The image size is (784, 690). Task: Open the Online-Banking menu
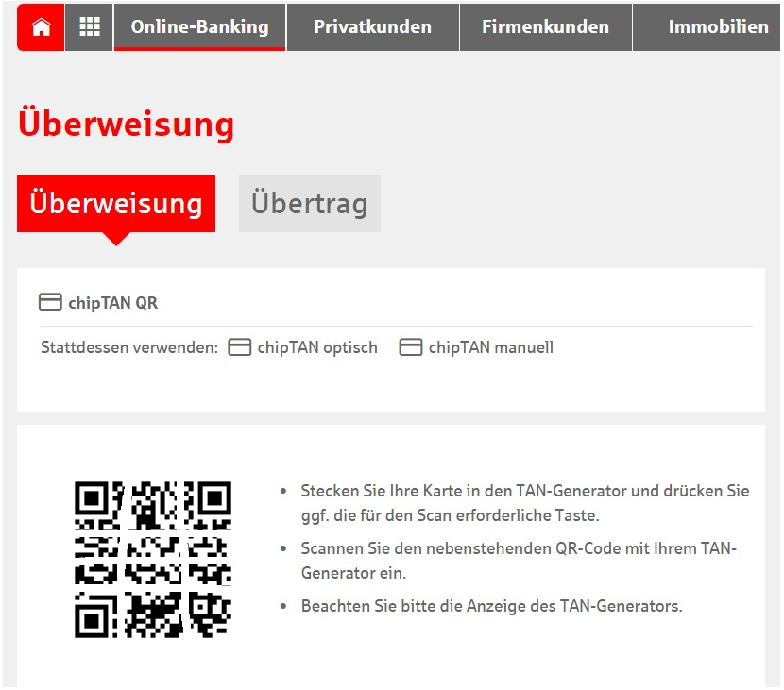[x=199, y=27]
